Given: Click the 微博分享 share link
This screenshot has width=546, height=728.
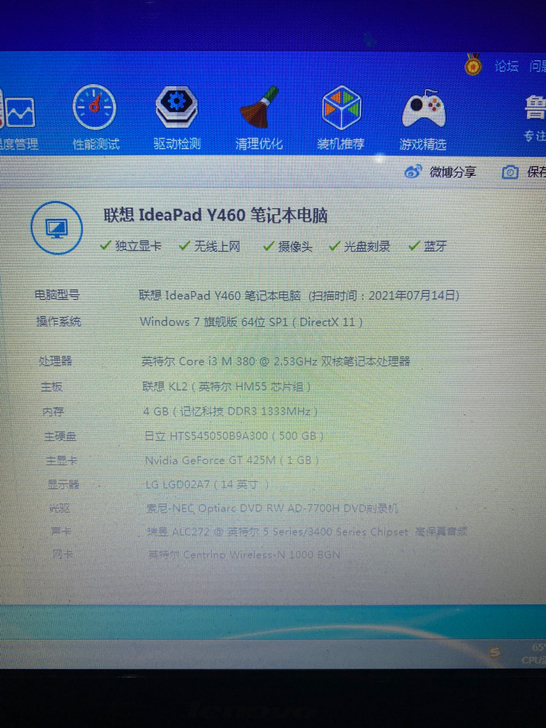Looking at the screenshot, I should click(x=453, y=172).
